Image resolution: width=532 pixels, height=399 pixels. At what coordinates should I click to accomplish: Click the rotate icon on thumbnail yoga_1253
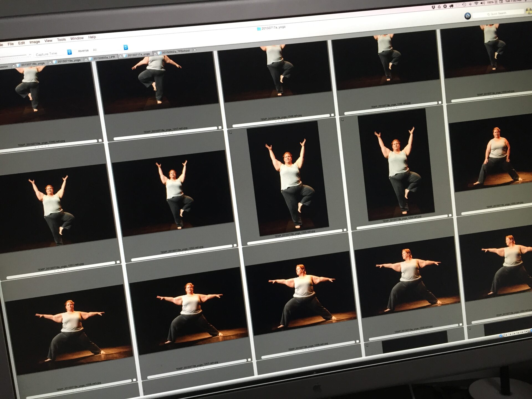(x=231, y=132)
